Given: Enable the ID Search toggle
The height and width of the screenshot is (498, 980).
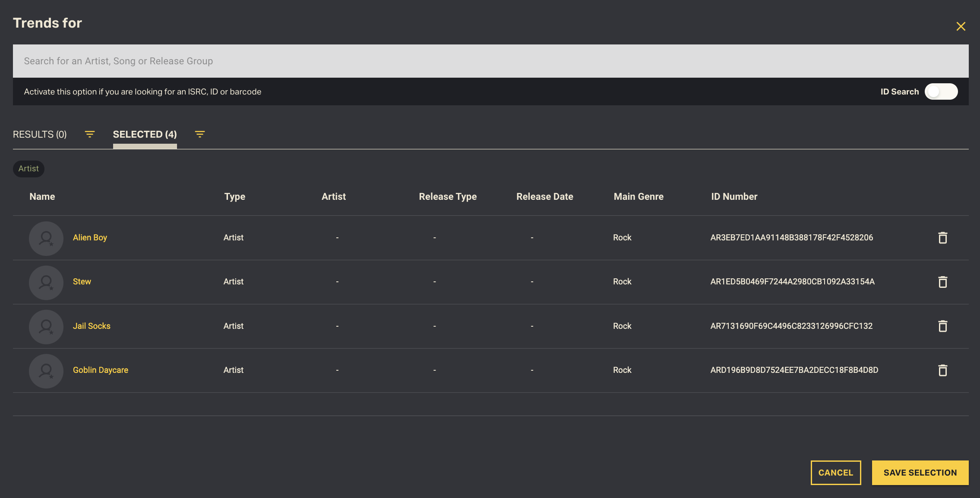Looking at the screenshot, I should coord(941,91).
